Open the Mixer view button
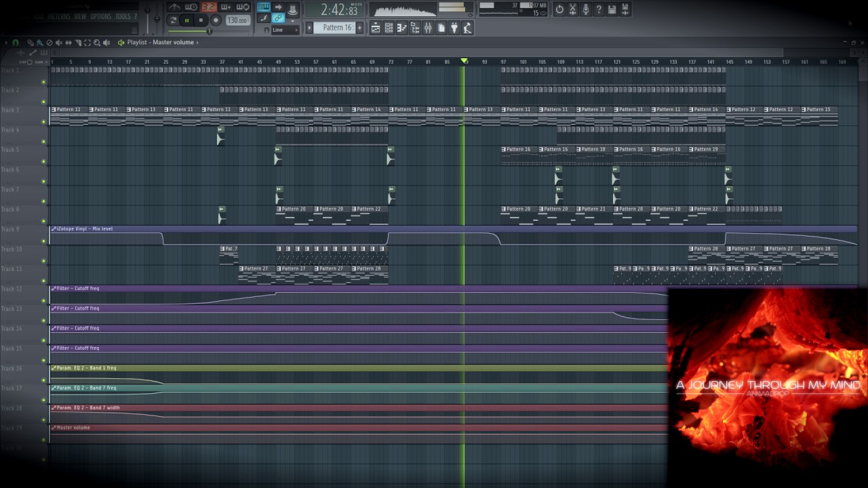The image size is (868, 488). pos(428,28)
